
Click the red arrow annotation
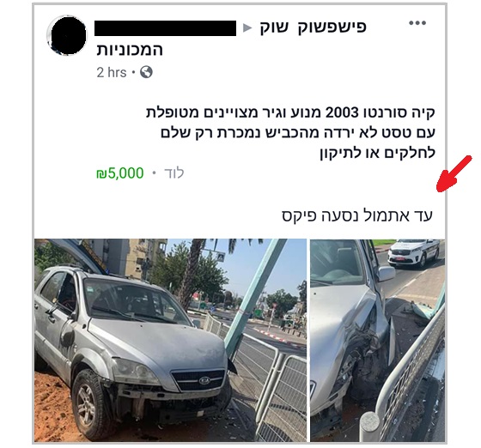coord(454,173)
